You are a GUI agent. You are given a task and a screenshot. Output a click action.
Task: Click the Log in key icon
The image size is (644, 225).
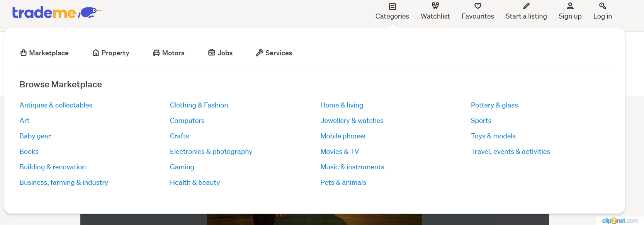(x=603, y=6)
